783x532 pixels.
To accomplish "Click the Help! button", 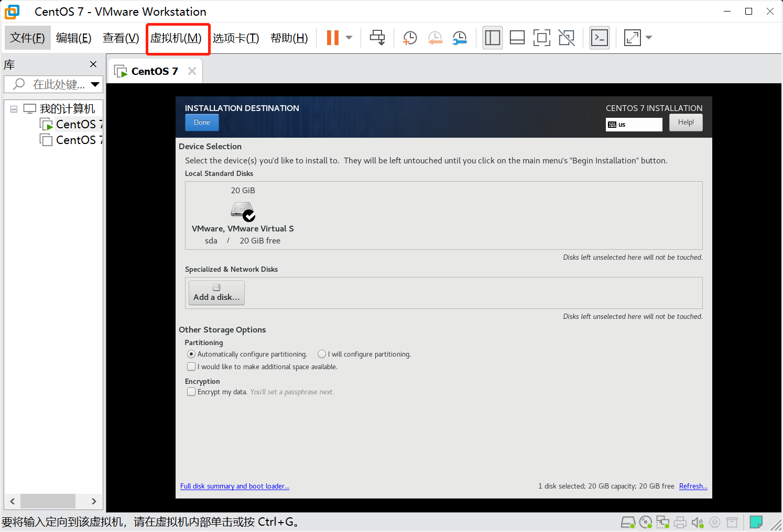I will click(x=686, y=123).
